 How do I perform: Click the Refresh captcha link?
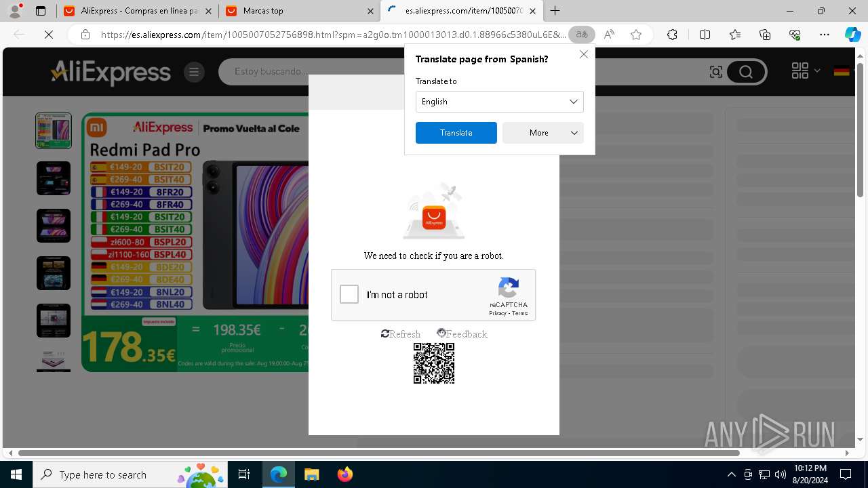[401, 334]
